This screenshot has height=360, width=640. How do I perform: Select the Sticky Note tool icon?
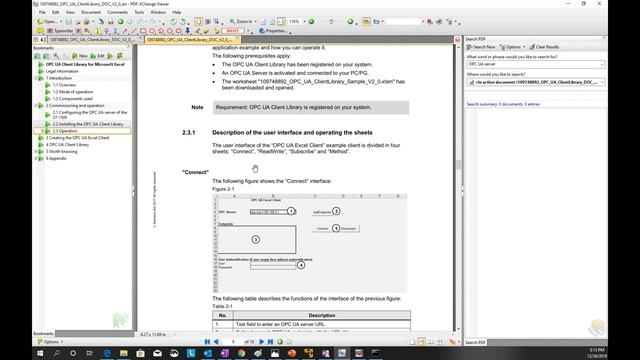tap(40, 31)
